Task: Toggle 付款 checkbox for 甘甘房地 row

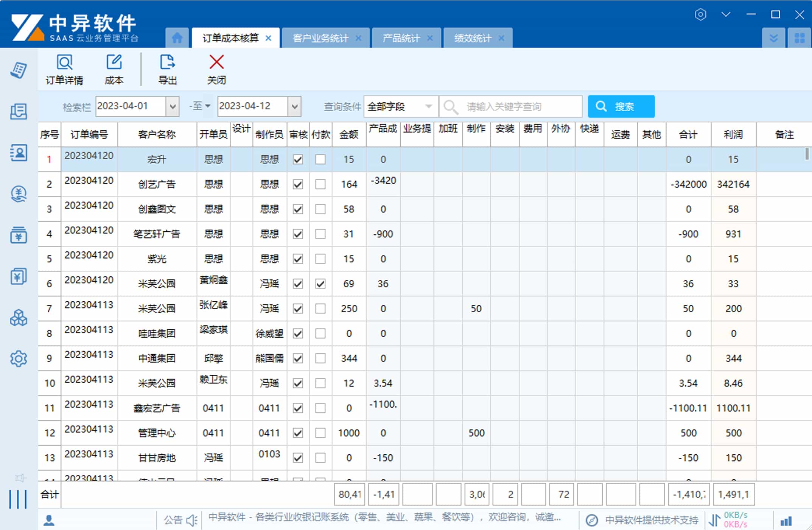Action: coord(320,458)
